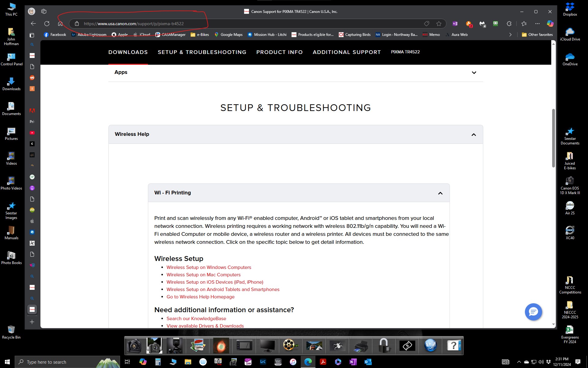588x368 pixels.
Task: Open the chat support bubble
Action: pyautogui.click(x=533, y=312)
